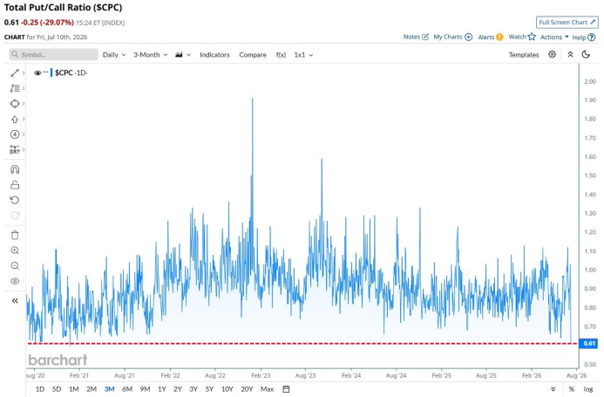
Task: Hide the $CPC series with eye icon
Action: (x=37, y=73)
